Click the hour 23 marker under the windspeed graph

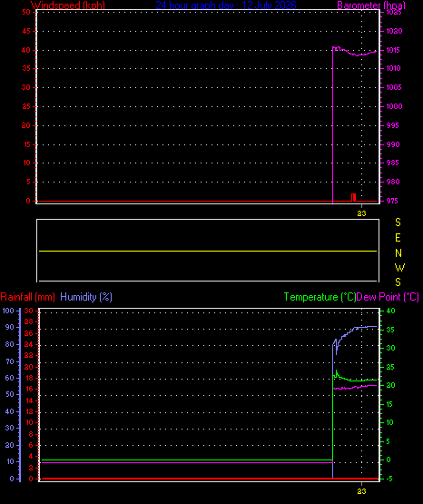361,213
